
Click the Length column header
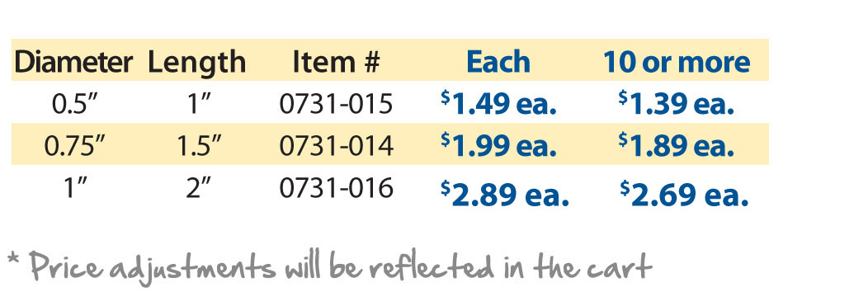point(196,63)
